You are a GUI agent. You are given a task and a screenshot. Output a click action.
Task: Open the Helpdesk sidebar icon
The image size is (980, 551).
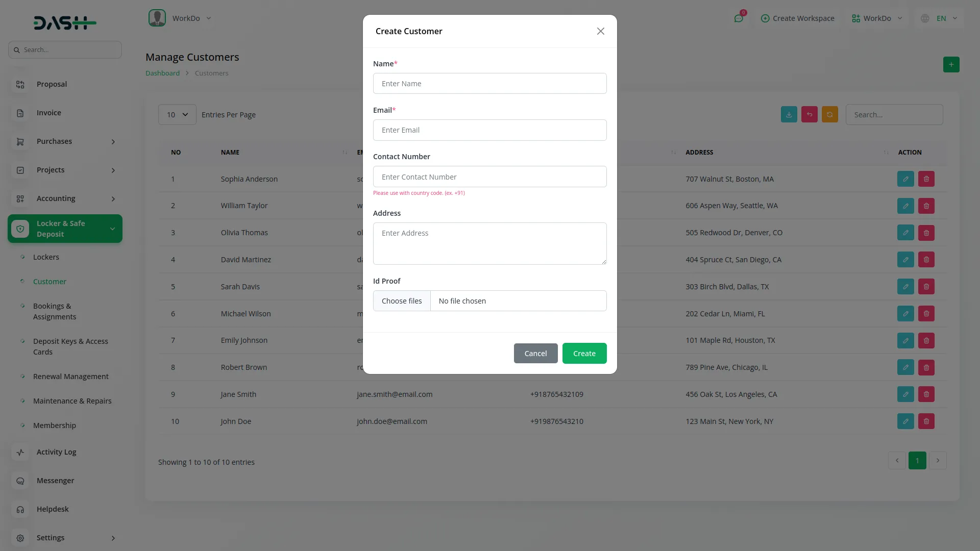[20, 509]
